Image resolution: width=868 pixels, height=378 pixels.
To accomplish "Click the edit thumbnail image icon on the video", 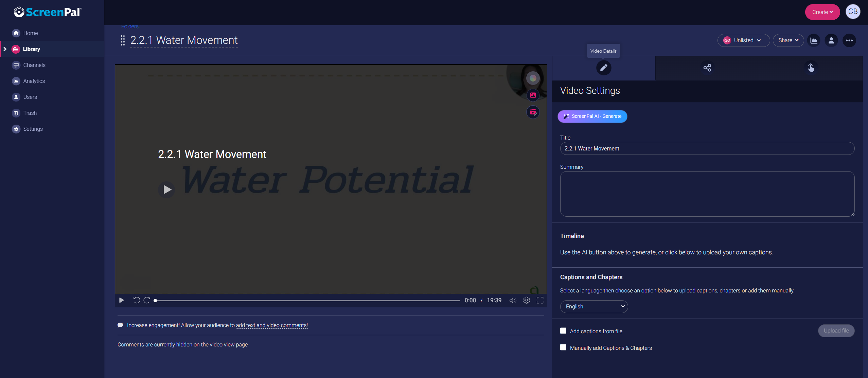I will [533, 95].
